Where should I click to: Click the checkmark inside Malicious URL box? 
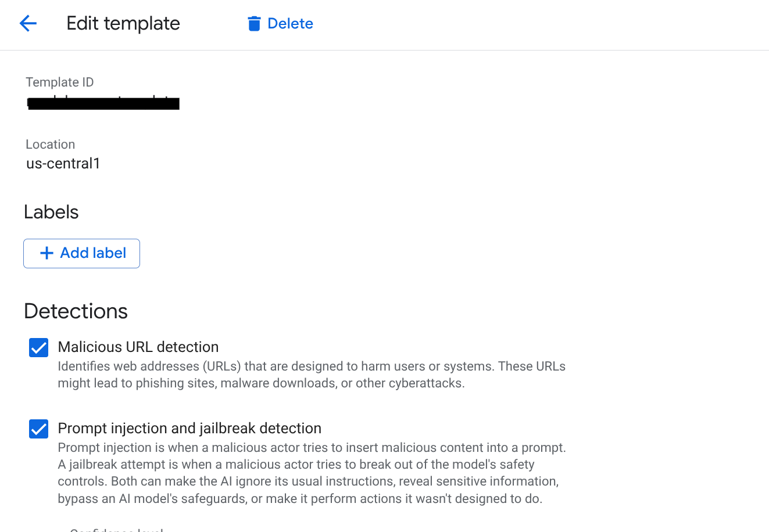pyautogui.click(x=39, y=348)
